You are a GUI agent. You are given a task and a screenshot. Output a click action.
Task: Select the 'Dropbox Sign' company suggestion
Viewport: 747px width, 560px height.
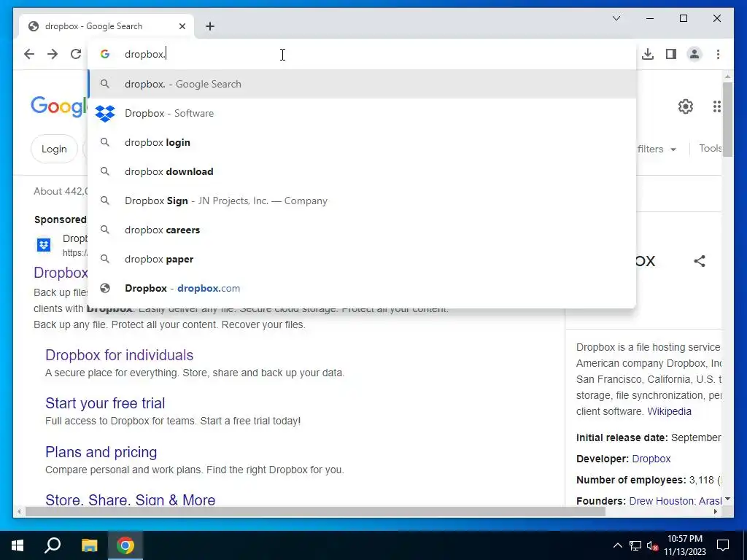point(362,201)
